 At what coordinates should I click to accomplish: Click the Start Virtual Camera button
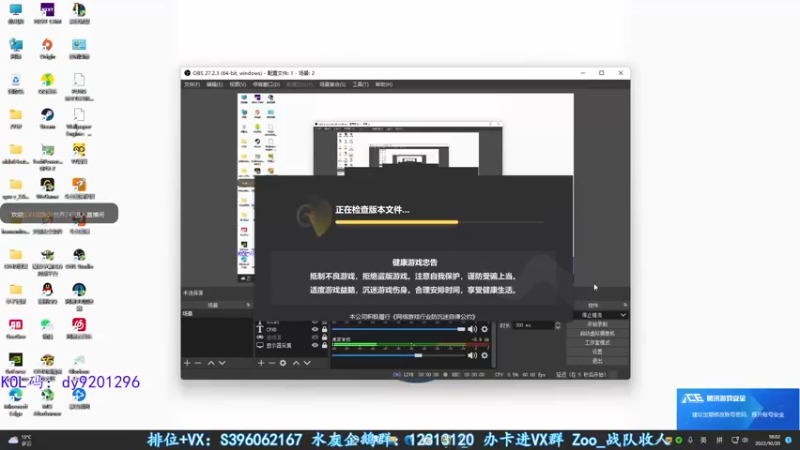pos(597,334)
